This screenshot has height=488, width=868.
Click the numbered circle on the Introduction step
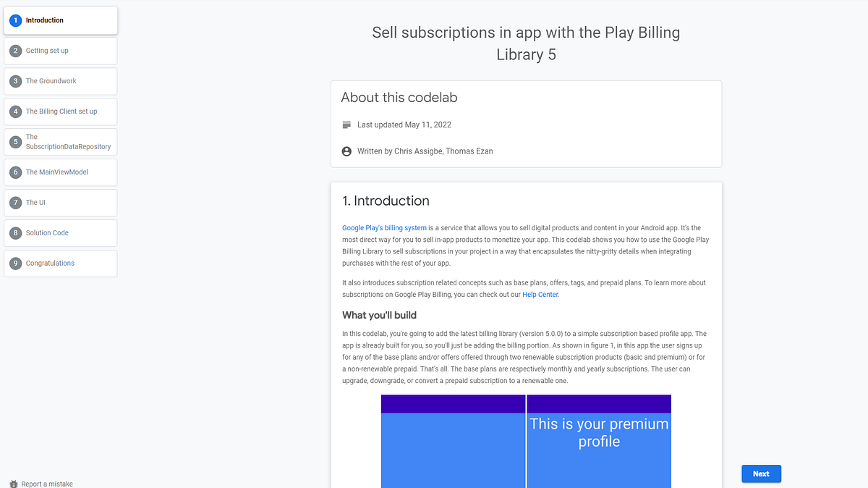pyautogui.click(x=16, y=20)
